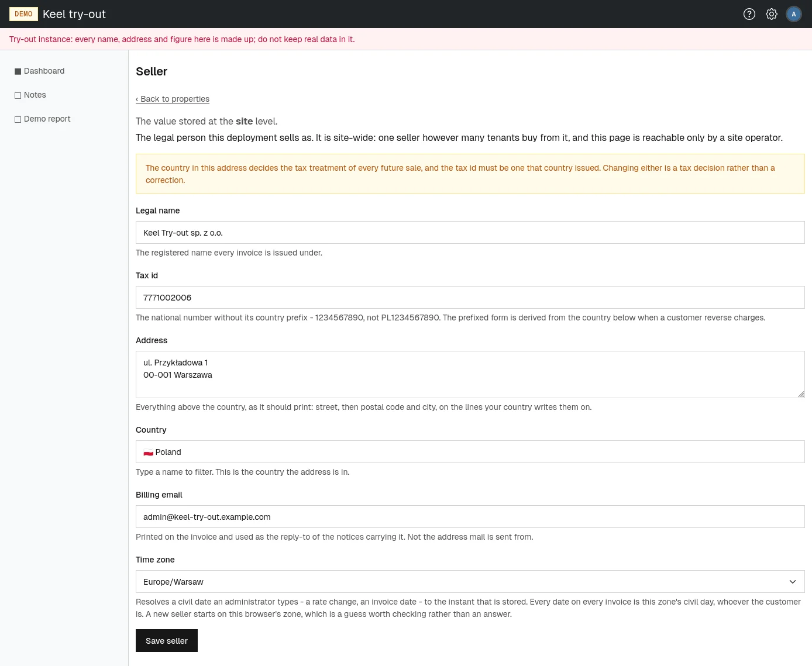
Task: Click the Country label
Action: pos(151,430)
